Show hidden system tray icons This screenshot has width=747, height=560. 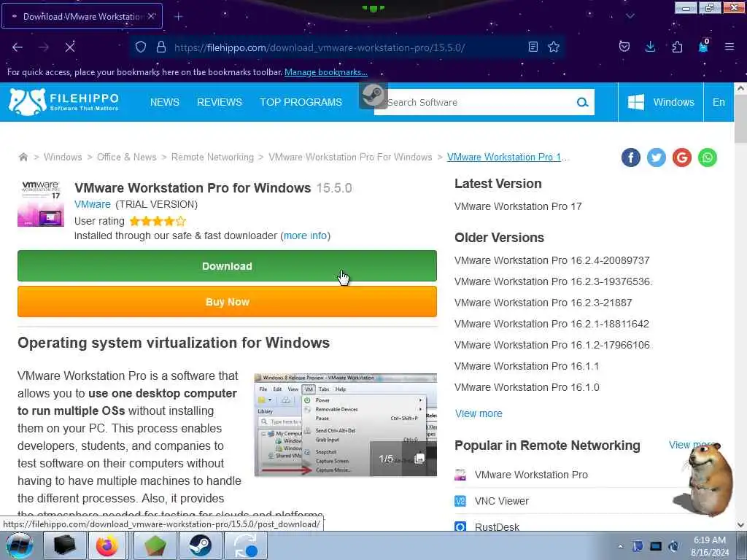(x=620, y=546)
